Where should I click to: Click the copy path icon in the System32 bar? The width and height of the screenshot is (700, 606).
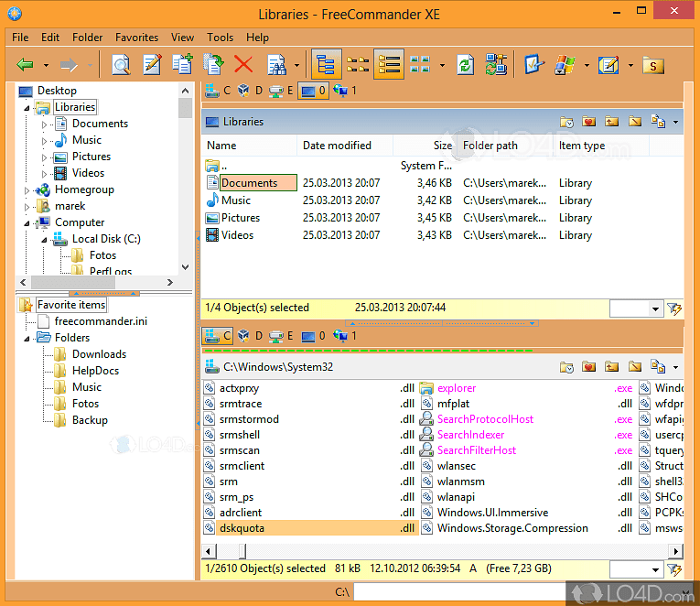pyautogui.click(x=658, y=367)
